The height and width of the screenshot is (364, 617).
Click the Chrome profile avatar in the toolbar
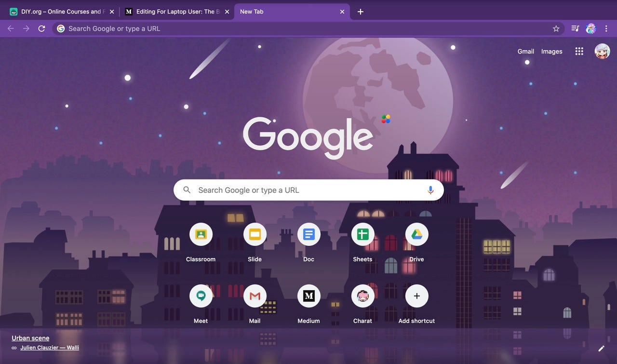click(x=591, y=28)
